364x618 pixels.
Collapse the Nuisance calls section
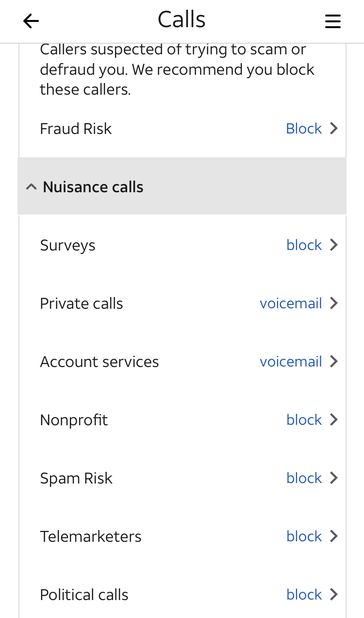32,187
